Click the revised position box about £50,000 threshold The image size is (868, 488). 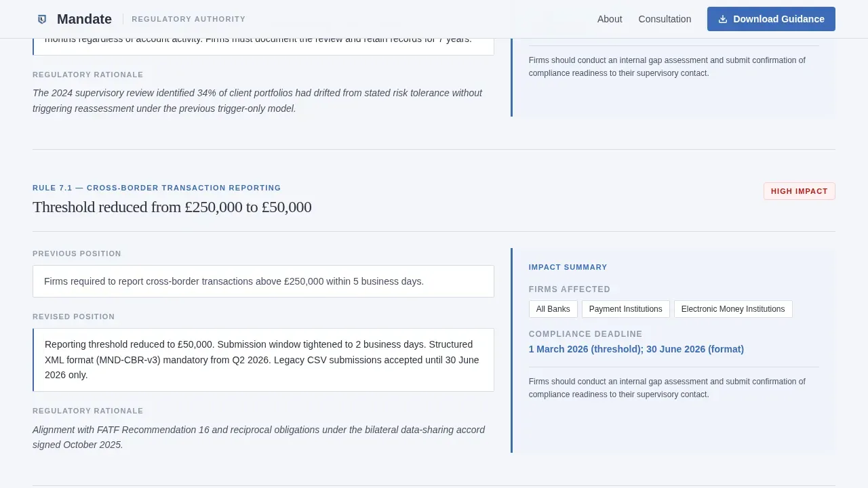pos(263,360)
